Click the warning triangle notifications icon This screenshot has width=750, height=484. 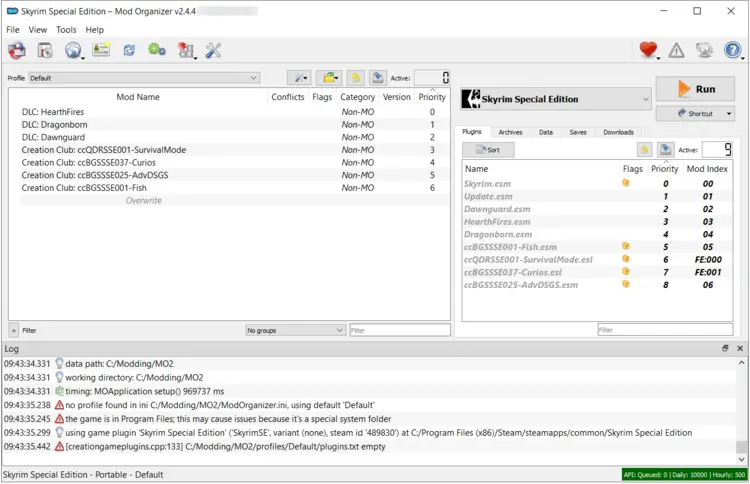(677, 50)
